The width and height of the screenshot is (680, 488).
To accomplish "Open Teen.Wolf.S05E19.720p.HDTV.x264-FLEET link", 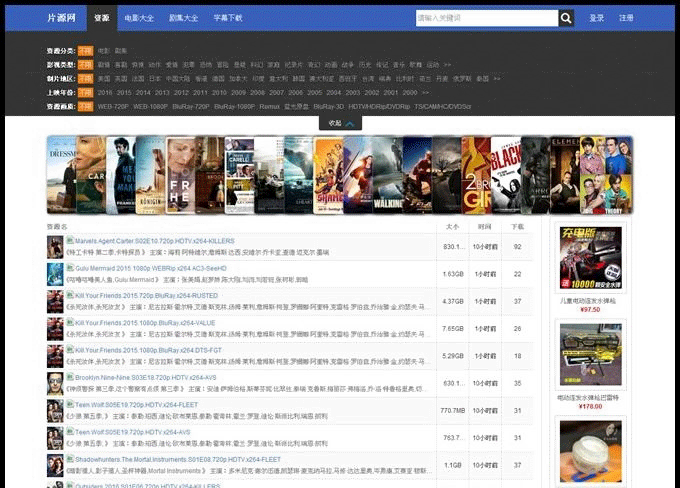I will [x=137, y=405].
